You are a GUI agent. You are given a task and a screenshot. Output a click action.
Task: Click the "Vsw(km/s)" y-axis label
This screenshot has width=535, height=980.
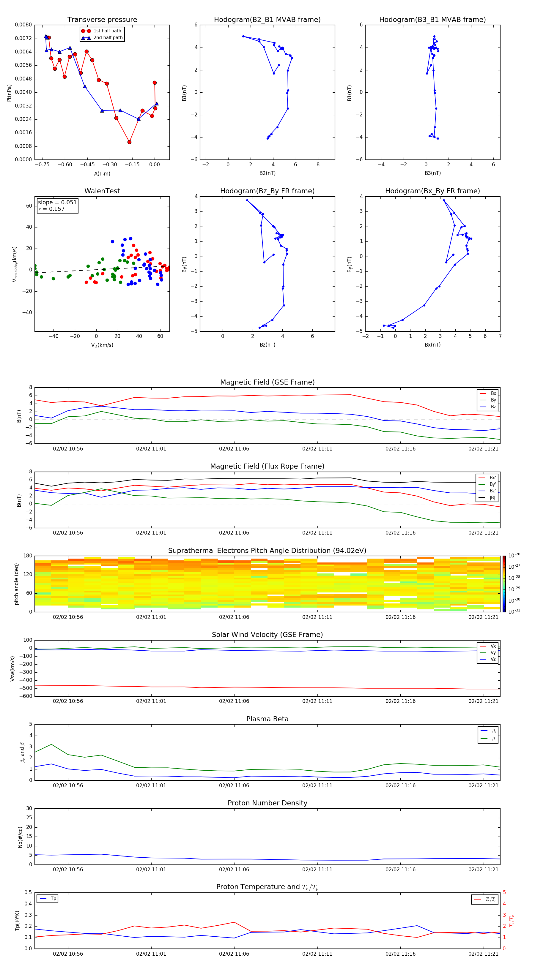click(x=12, y=668)
